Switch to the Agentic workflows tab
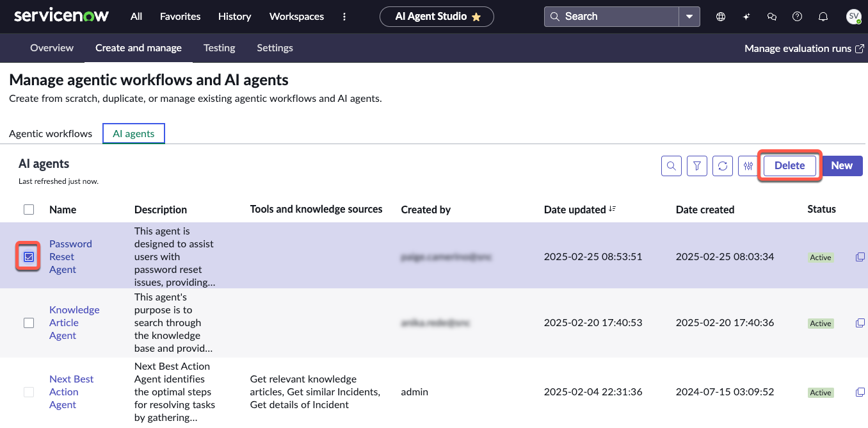Image resolution: width=868 pixels, height=428 pixels. tap(51, 133)
